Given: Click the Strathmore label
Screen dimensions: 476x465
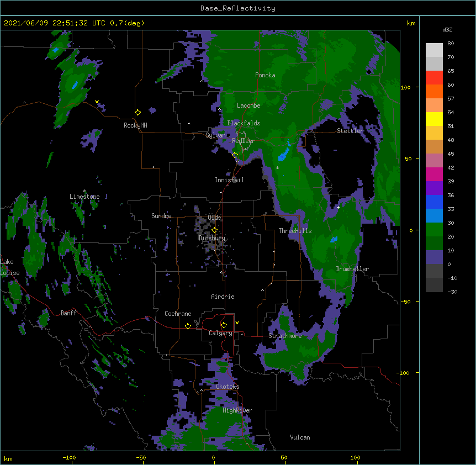Looking at the screenshot, I should (x=285, y=336).
